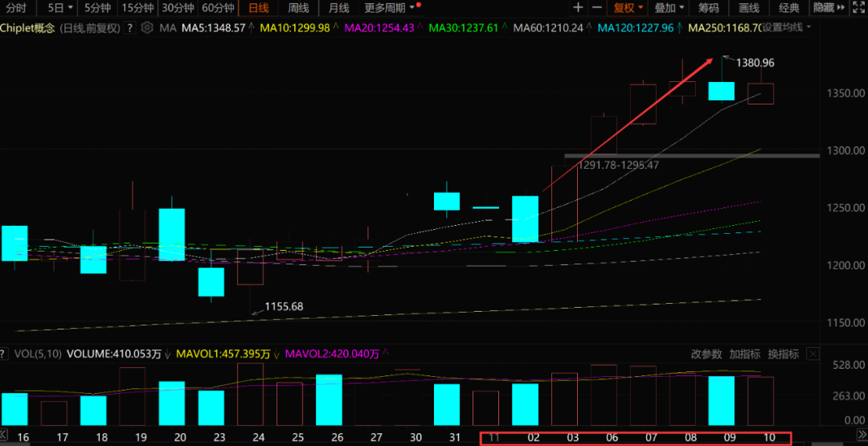
Task: Switch to 周线 weekly chart
Action: [299, 8]
